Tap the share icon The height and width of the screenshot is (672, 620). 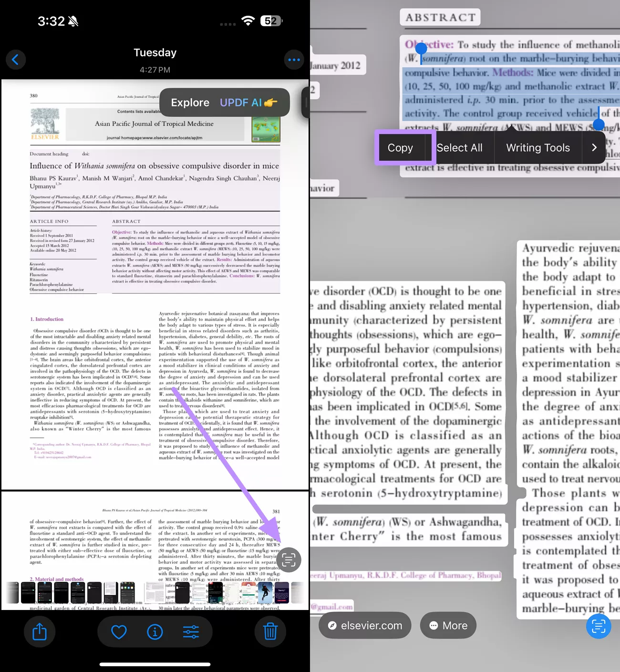40,631
